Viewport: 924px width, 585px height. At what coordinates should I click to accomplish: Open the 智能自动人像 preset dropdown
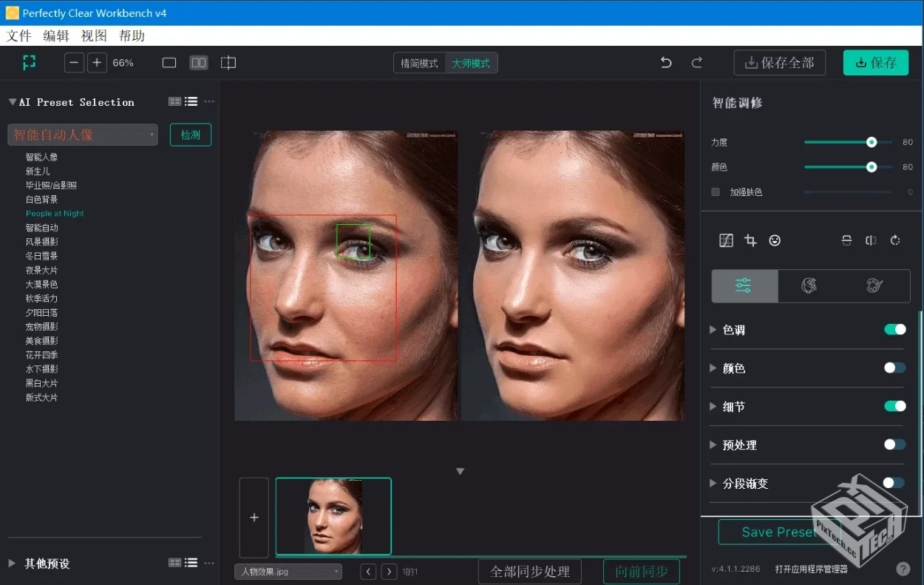tap(83, 135)
